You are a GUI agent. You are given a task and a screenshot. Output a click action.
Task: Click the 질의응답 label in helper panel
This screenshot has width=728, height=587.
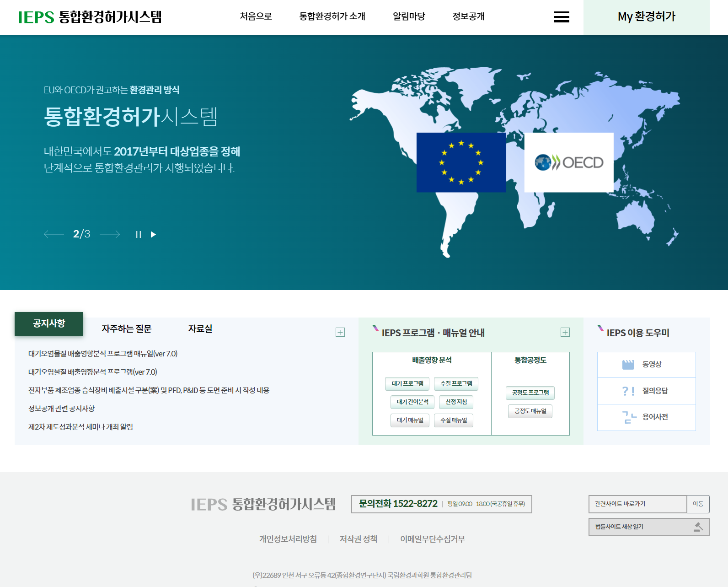(x=655, y=391)
